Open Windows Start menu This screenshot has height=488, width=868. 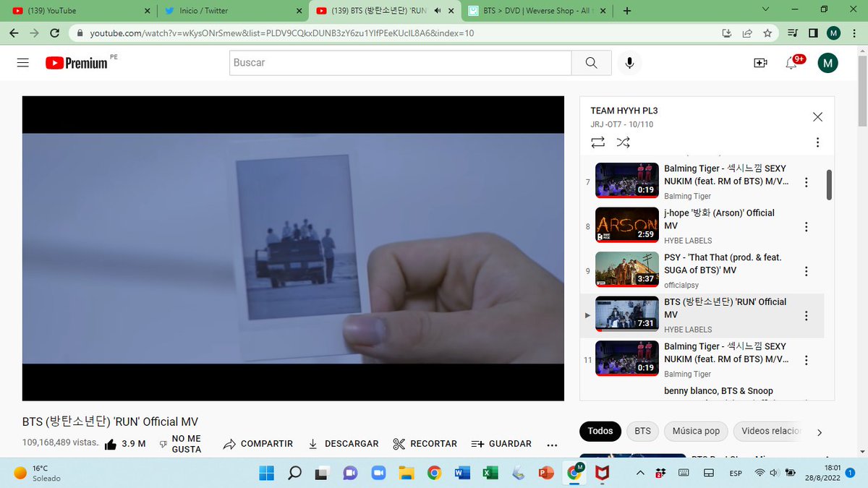click(x=267, y=473)
